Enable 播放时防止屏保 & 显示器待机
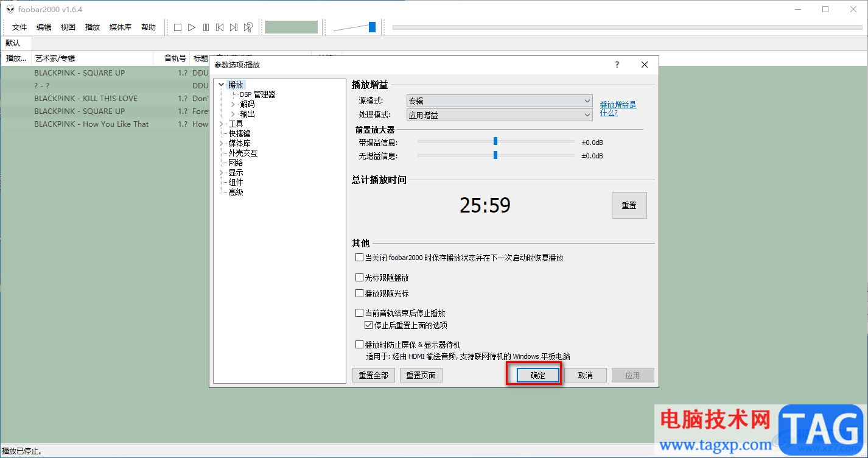This screenshot has width=868, height=458. (x=359, y=345)
